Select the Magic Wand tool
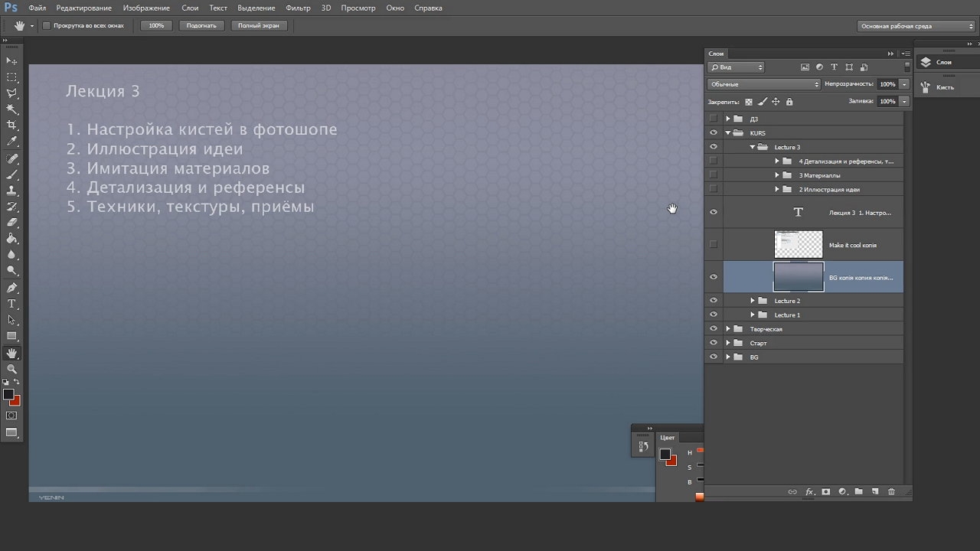Screen dimensions: 980x551 [11, 109]
